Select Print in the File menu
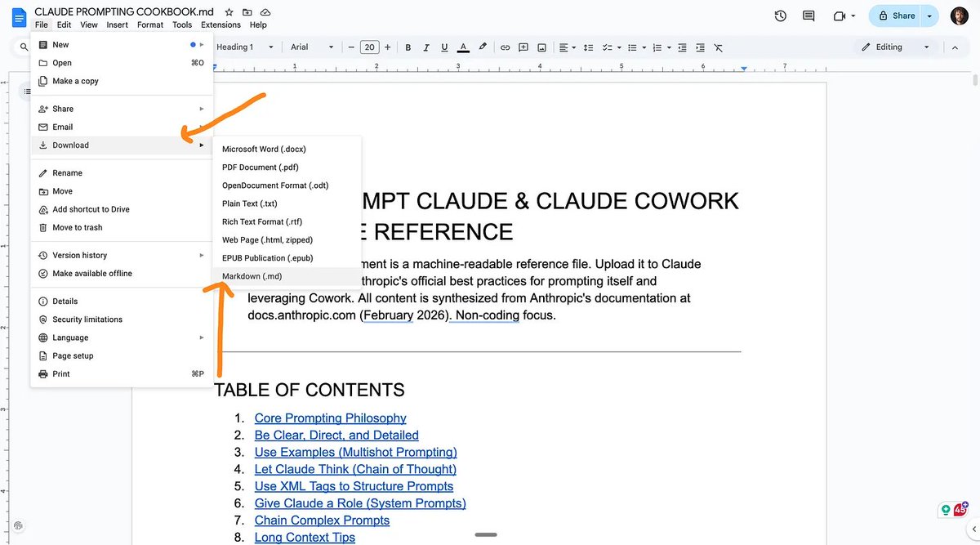Screen dimensions: 980x545 click(x=122, y=374)
